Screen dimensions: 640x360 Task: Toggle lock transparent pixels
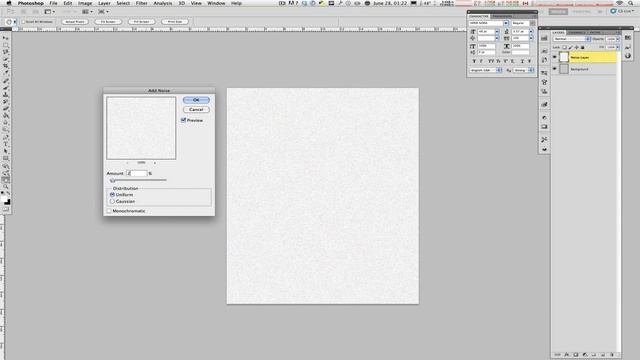[x=564, y=47]
